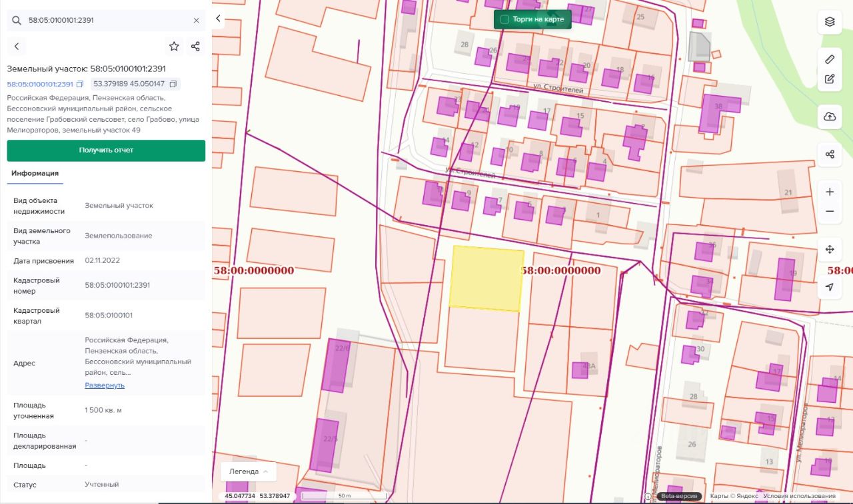The height and width of the screenshot is (504, 853).
Task: Open the blue cadastral number link 58:05:0100101:2391
Action: point(40,84)
